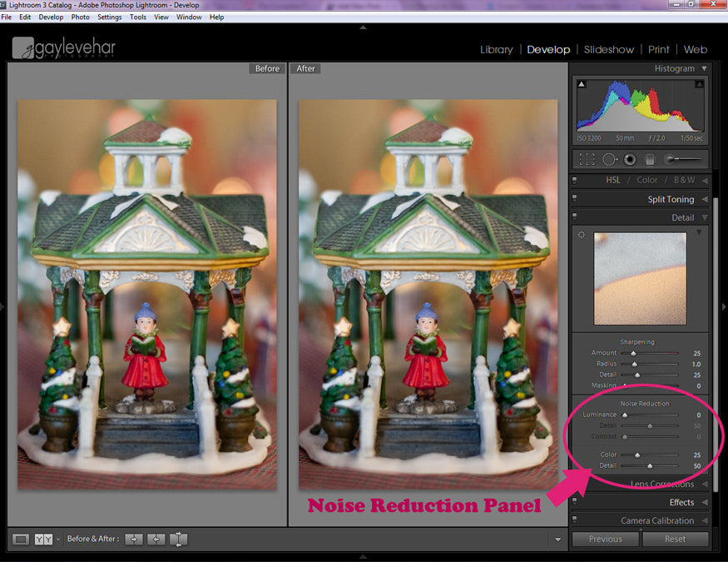Copy Before settings to After arrow button

[133, 540]
